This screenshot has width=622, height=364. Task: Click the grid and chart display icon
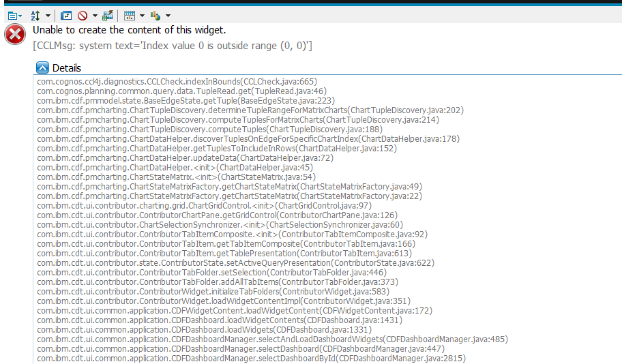130,16
